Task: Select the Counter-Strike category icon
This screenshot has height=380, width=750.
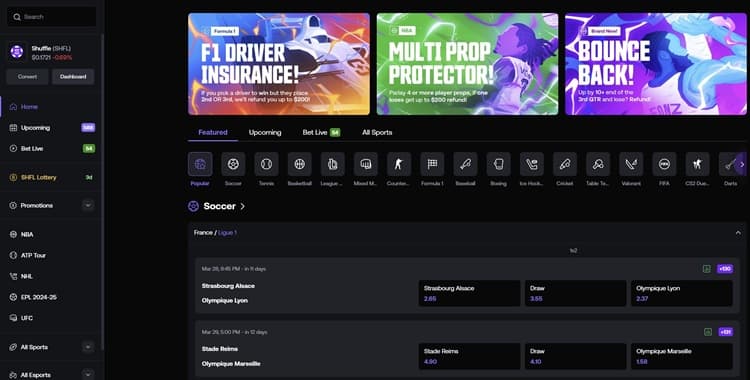Action: pyautogui.click(x=399, y=164)
